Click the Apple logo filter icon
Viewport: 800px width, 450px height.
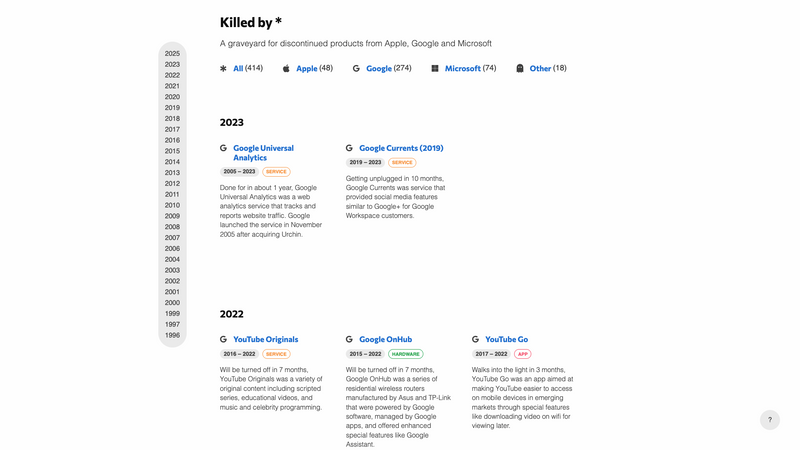286,69
